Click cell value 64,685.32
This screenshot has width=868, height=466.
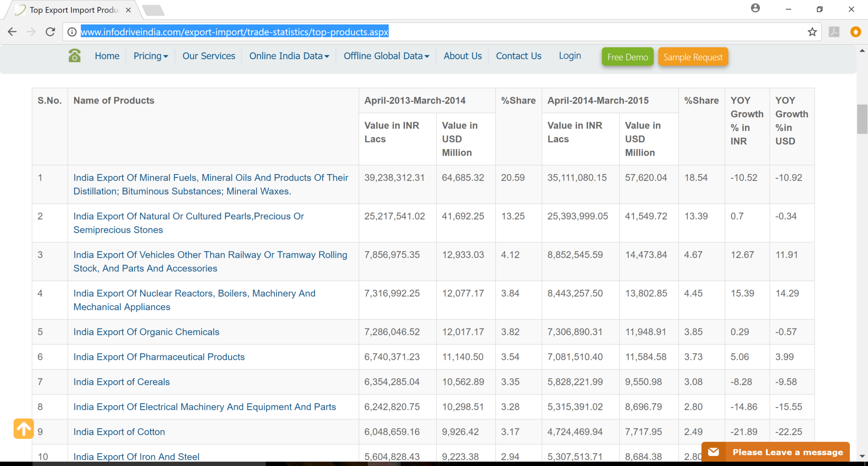(x=463, y=178)
